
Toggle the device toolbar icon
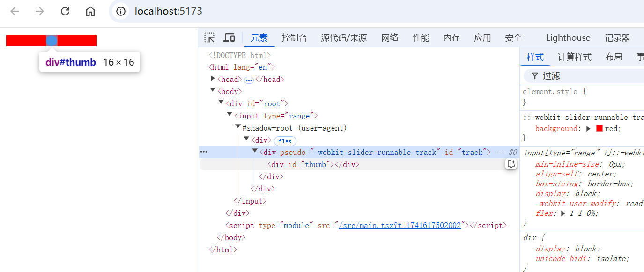coord(229,38)
